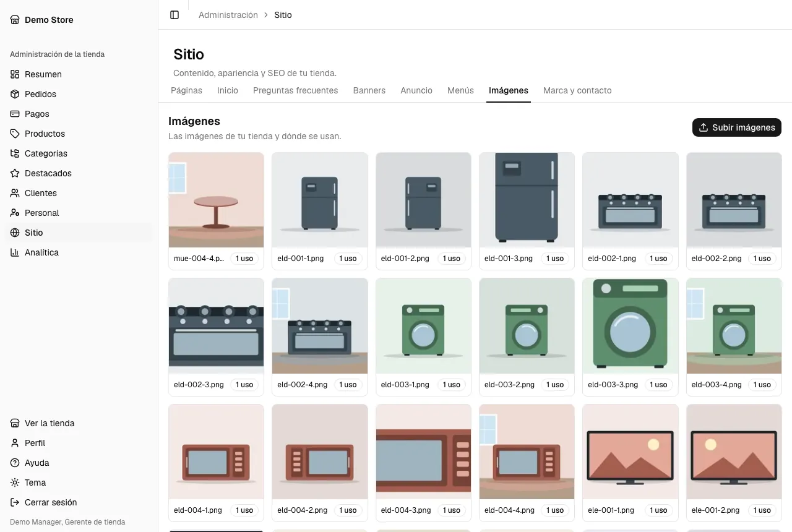This screenshot has width=792, height=532.
Task: Open the Marca y contacto tab
Action: click(577, 90)
